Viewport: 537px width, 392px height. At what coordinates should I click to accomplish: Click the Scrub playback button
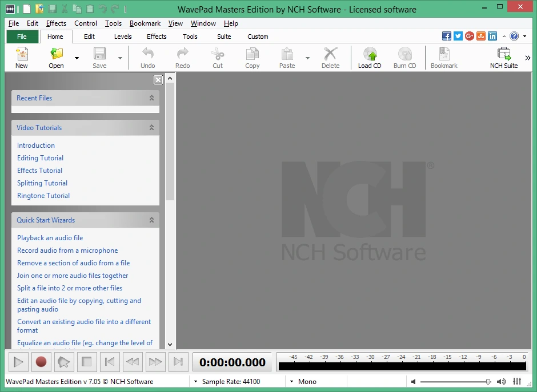(64, 362)
